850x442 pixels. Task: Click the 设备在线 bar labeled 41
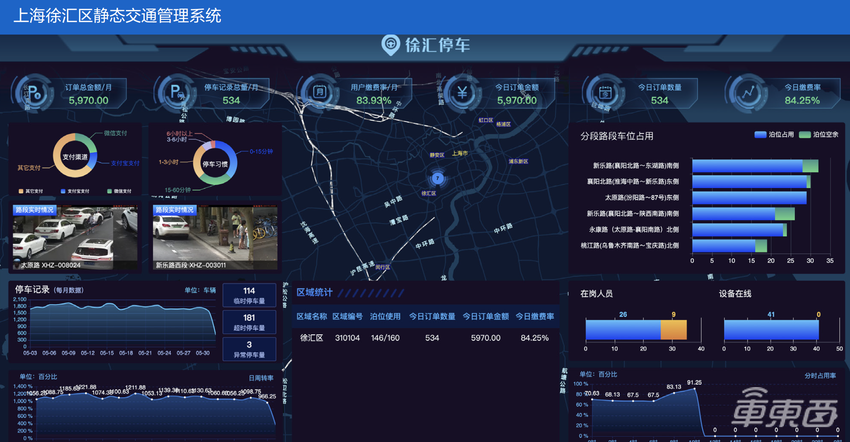click(x=771, y=330)
